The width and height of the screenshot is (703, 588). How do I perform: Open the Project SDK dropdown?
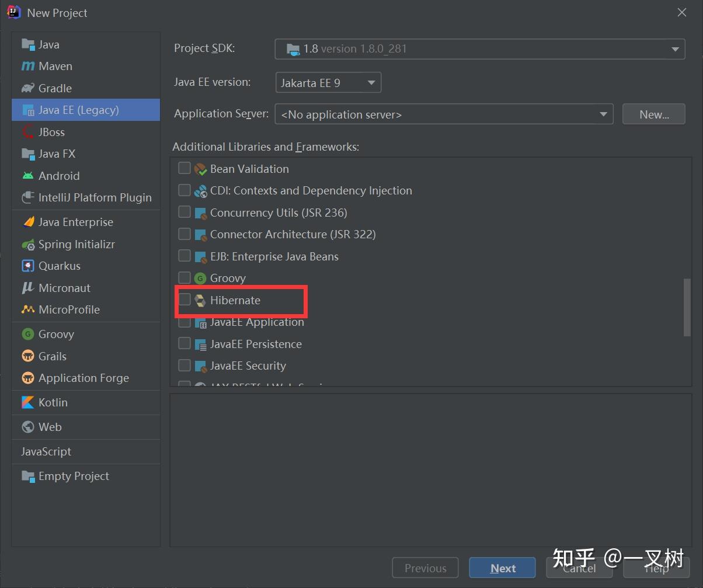675,49
